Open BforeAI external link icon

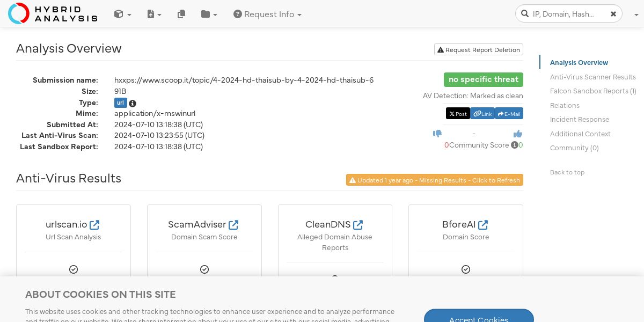click(x=483, y=225)
